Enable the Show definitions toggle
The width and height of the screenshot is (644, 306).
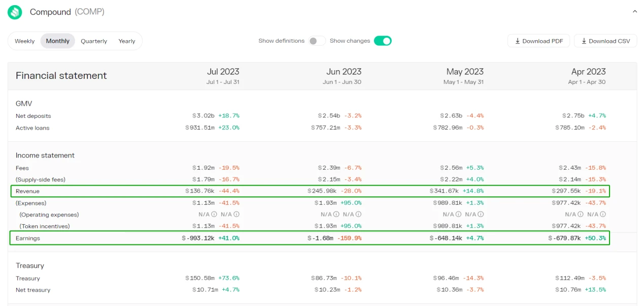pos(317,41)
